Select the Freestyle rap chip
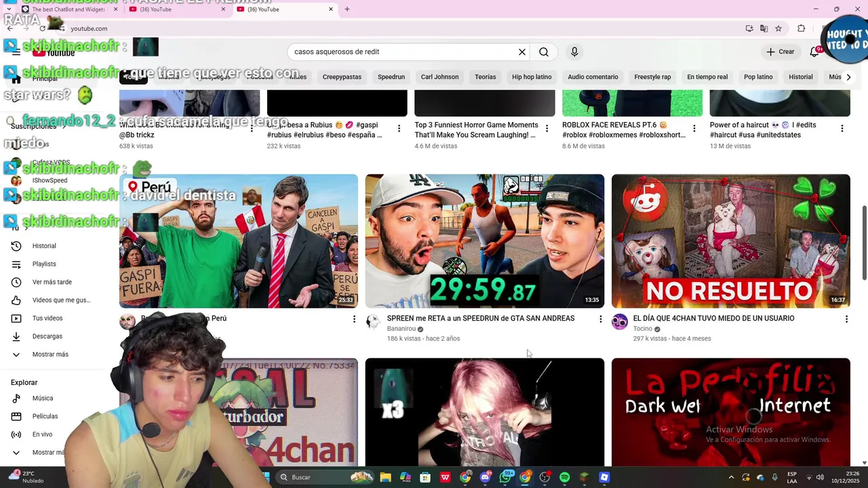This screenshot has height=488, width=868. tap(652, 77)
